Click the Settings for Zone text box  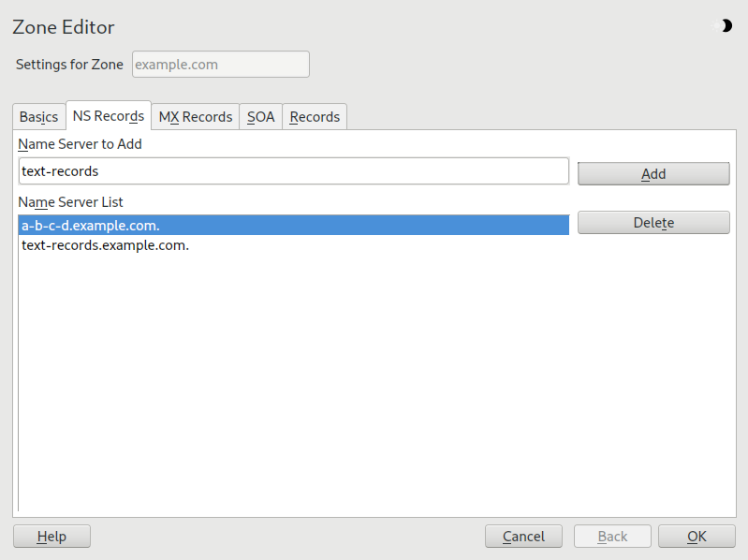point(220,65)
